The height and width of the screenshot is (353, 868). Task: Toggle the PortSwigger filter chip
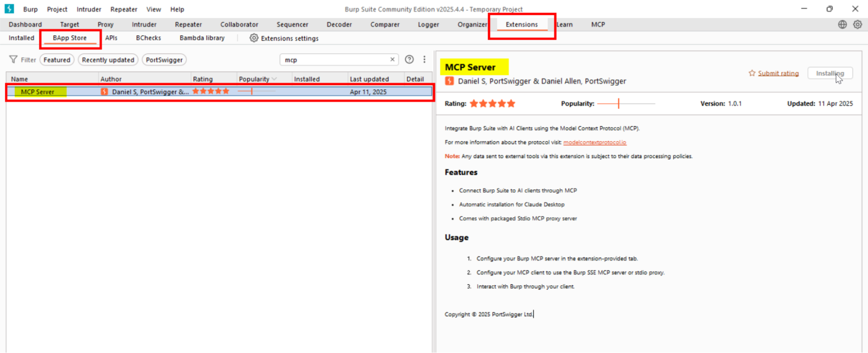click(x=164, y=60)
